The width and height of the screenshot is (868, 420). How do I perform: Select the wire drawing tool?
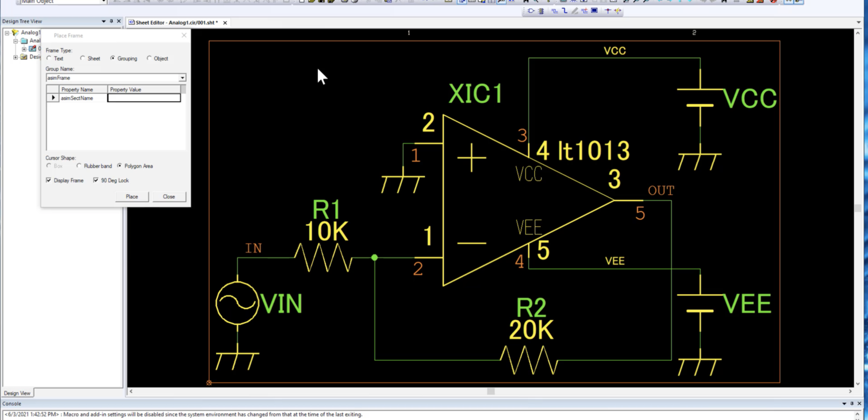pos(555,11)
